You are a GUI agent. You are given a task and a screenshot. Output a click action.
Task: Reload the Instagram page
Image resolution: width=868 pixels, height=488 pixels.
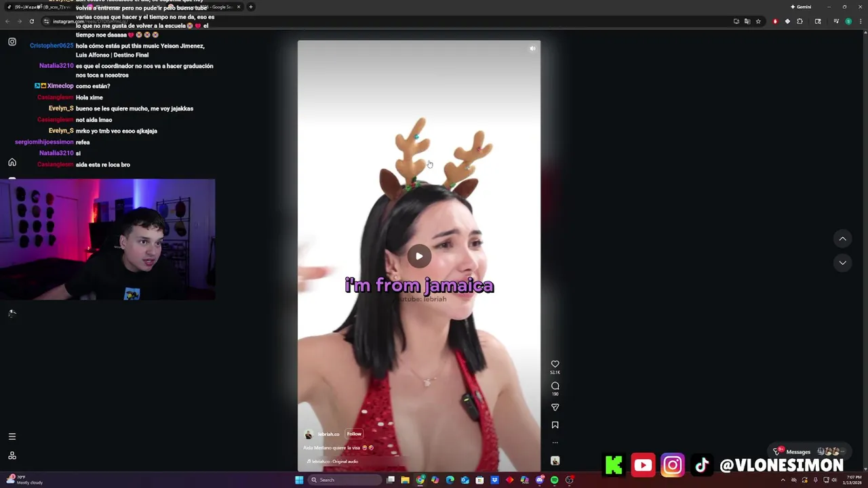pos(31,21)
